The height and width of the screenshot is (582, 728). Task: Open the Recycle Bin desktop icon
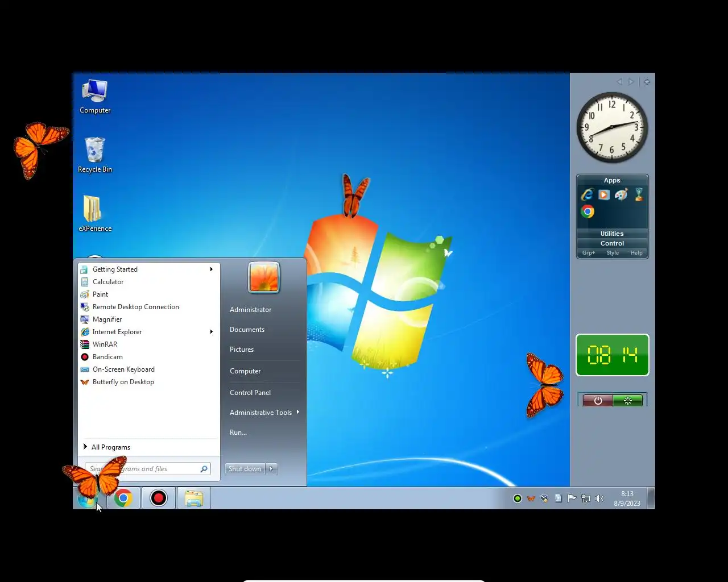click(x=95, y=155)
